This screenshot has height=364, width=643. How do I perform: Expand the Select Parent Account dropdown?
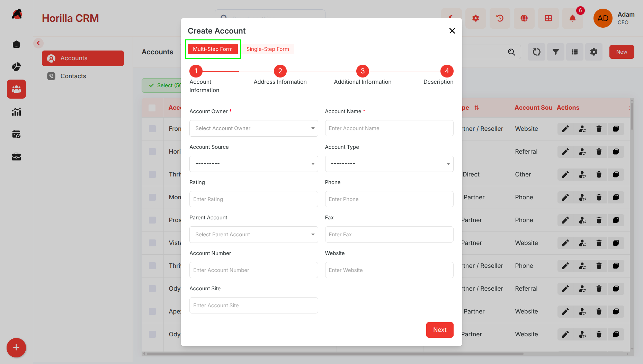(x=253, y=235)
